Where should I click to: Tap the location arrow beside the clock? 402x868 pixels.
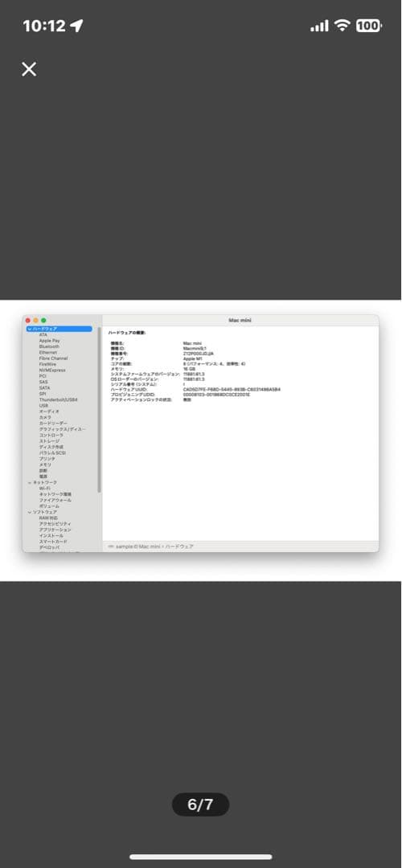coord(76,26)
